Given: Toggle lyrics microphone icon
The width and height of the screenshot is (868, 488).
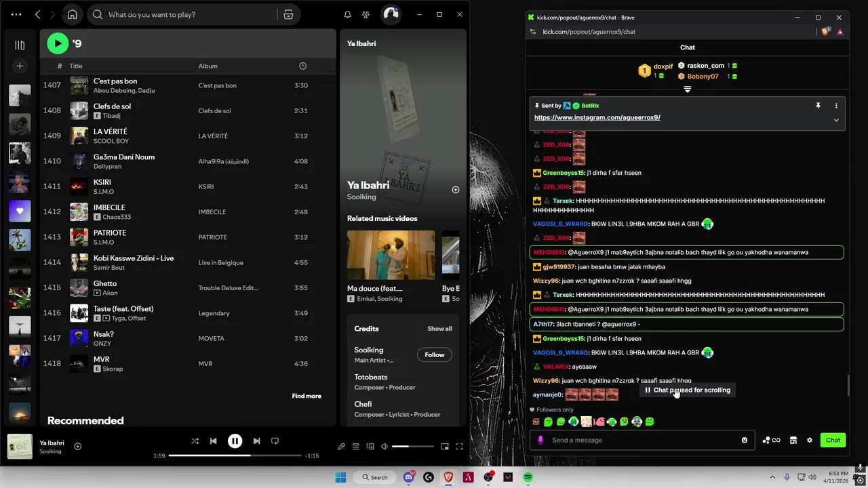Looking at the screenshot, I should (x=341, y=447).
